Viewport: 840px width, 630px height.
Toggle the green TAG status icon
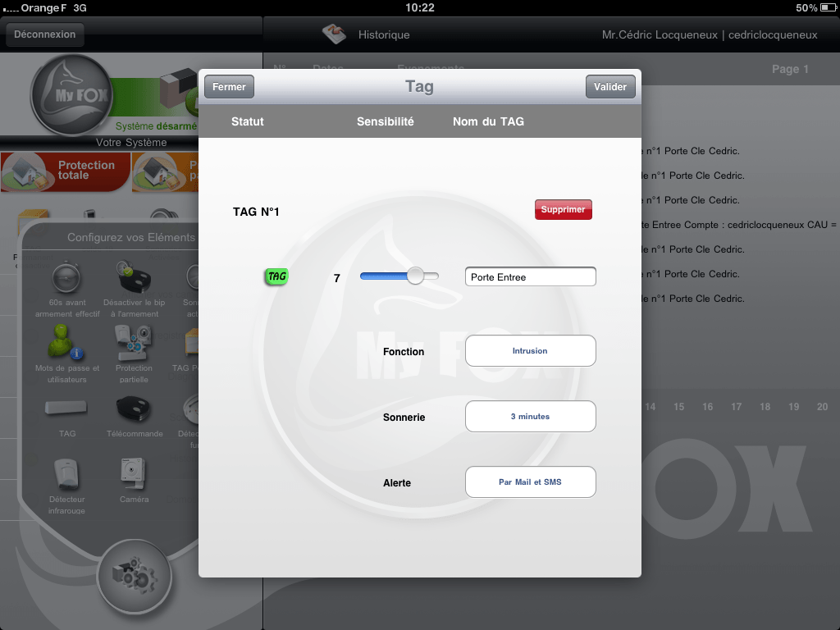pyautogui.click(x=276, y=276)
